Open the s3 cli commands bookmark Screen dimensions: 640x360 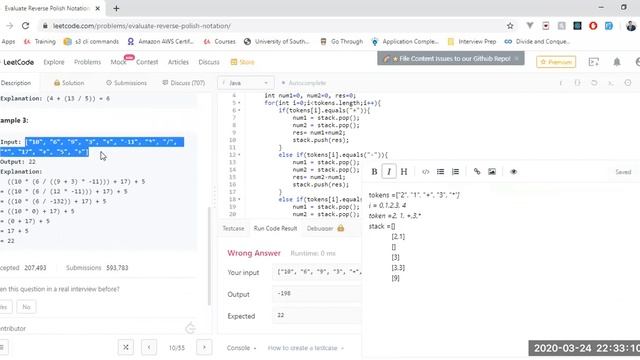(91, 42)
